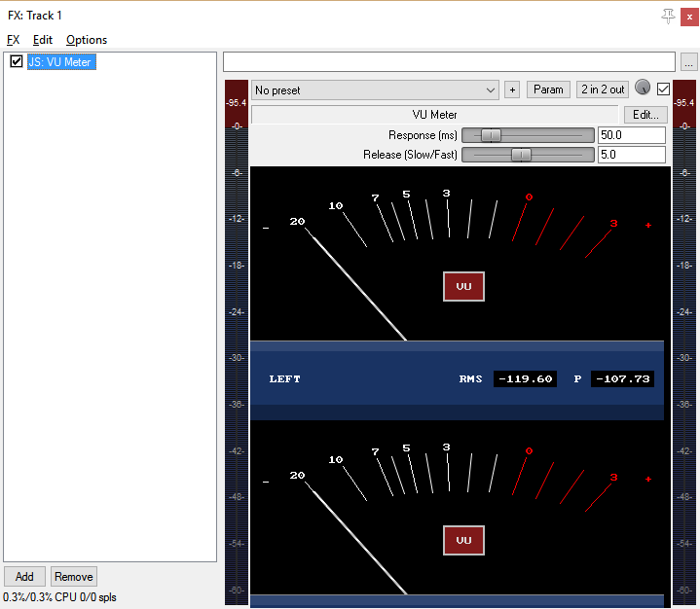Toggle the JS: VU Meter enable checkbox
This screenshot has width=700, height=609.
[x=17, y=61]
